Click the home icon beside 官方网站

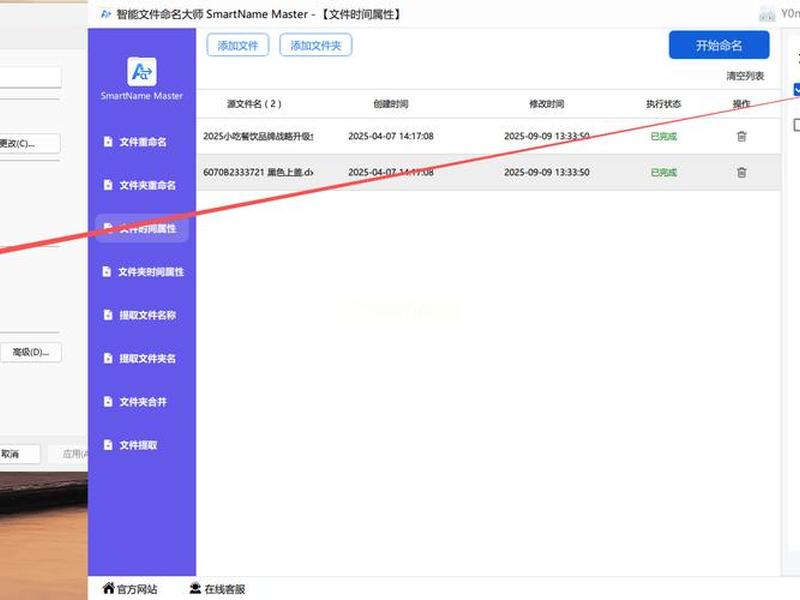109,588
